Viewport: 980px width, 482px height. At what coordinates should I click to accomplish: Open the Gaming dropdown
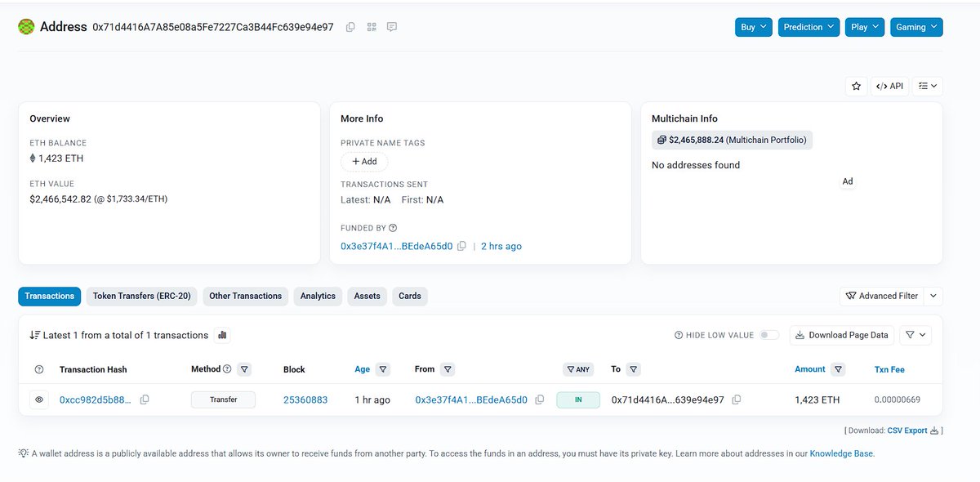coord(916,27)
